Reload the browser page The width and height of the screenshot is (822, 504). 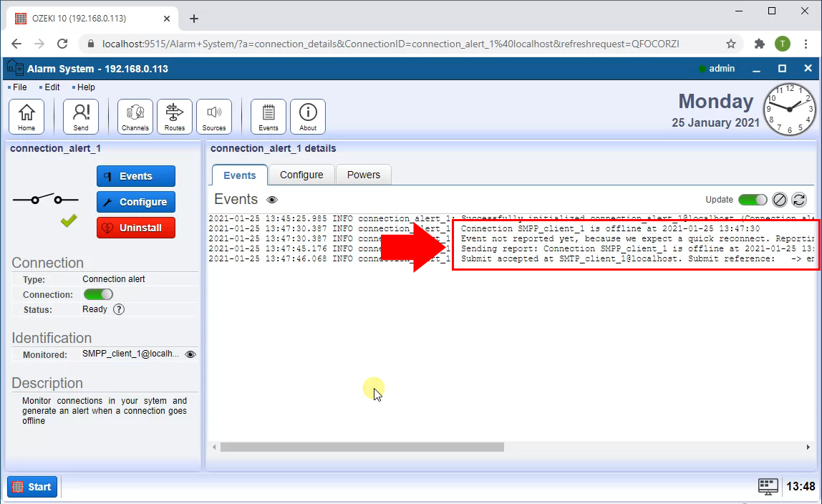tap(62, 44)
